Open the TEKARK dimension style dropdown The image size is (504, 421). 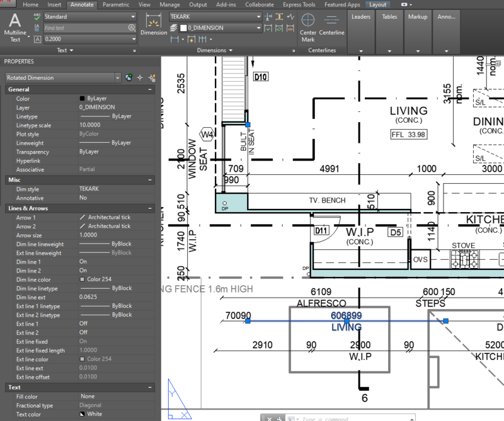[259, 17]
